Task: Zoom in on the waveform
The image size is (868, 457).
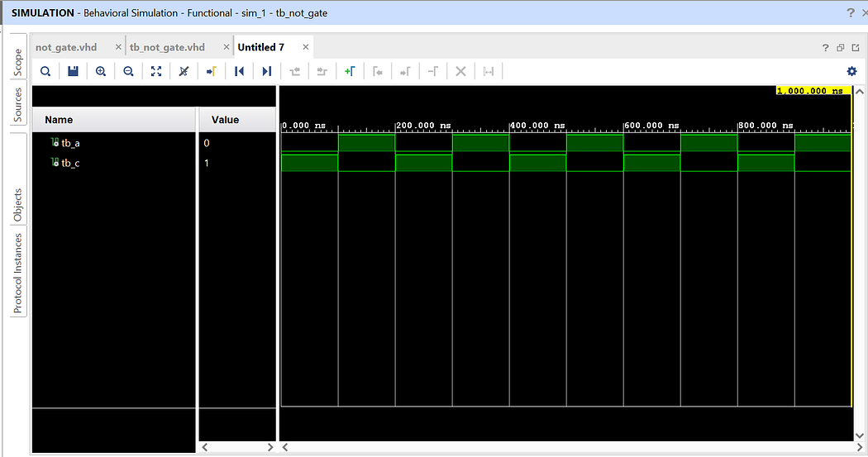Action: [x=101, y=71]
